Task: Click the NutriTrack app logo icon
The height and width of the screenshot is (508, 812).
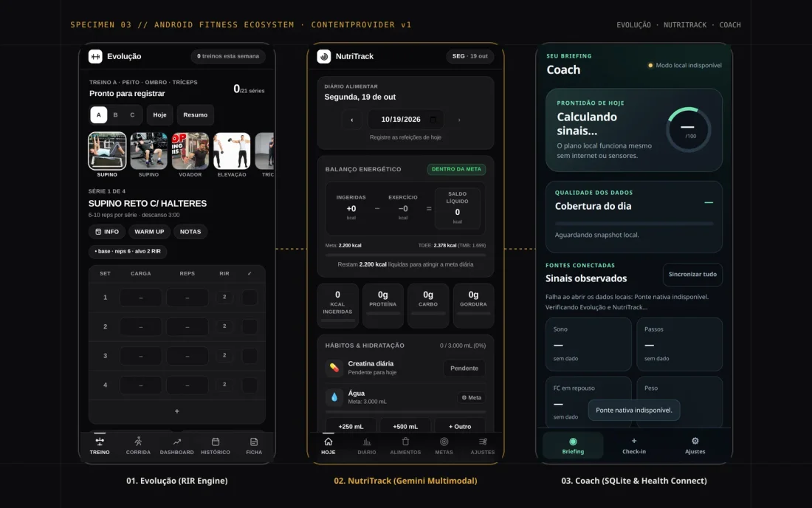Action: coord(323,56)
